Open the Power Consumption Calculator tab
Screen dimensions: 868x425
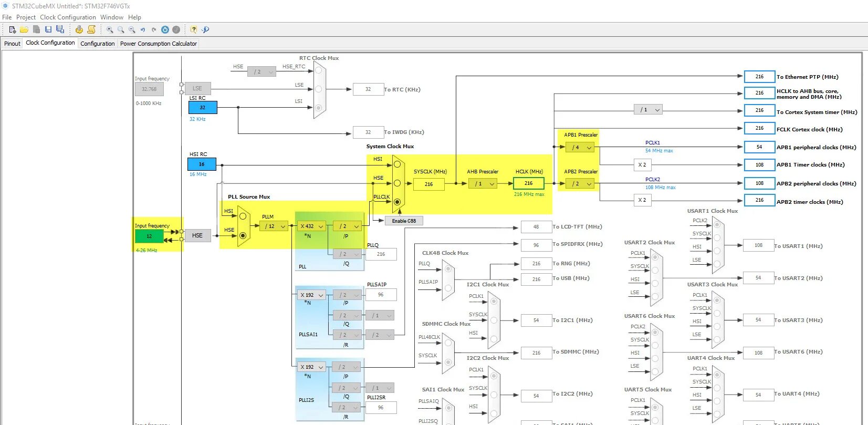click(x=159, y=44)
